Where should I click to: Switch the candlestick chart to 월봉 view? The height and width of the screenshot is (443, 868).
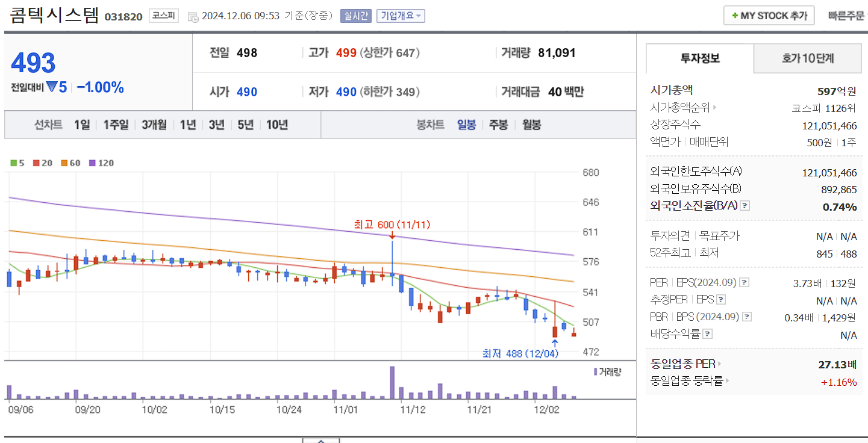(x=531, y=124)
